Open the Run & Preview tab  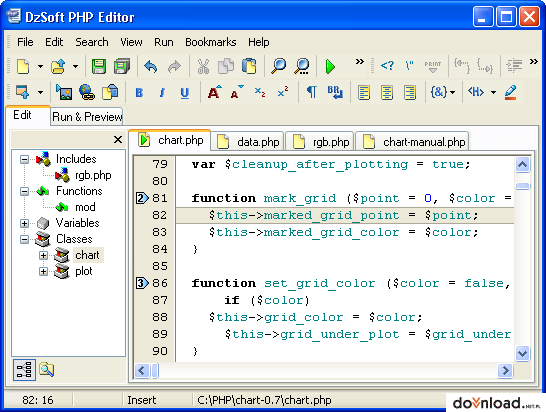click(x=87, y=117)
